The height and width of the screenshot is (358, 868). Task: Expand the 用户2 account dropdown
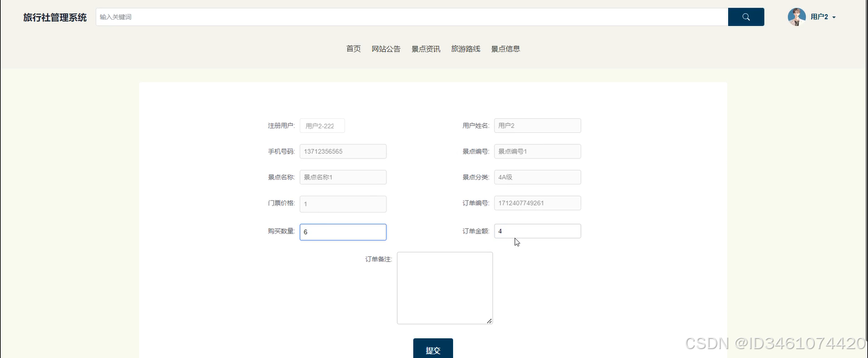point(823,17)
